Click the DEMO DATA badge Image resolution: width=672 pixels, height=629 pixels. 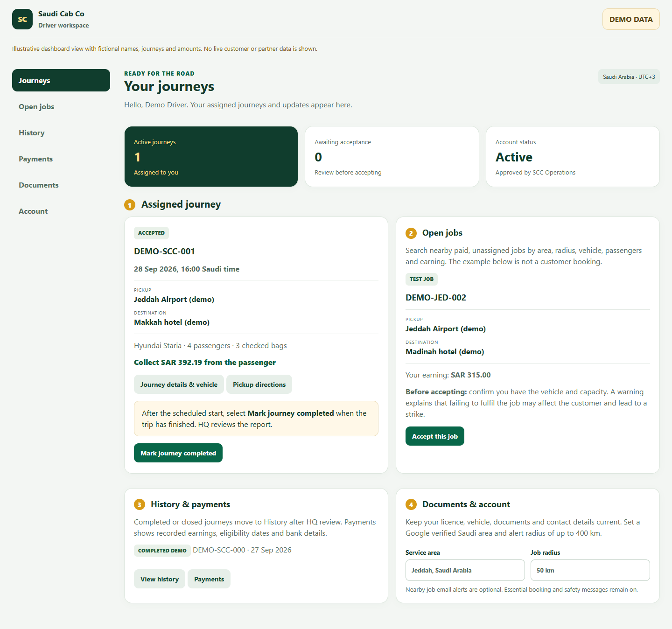click(631, 19)
